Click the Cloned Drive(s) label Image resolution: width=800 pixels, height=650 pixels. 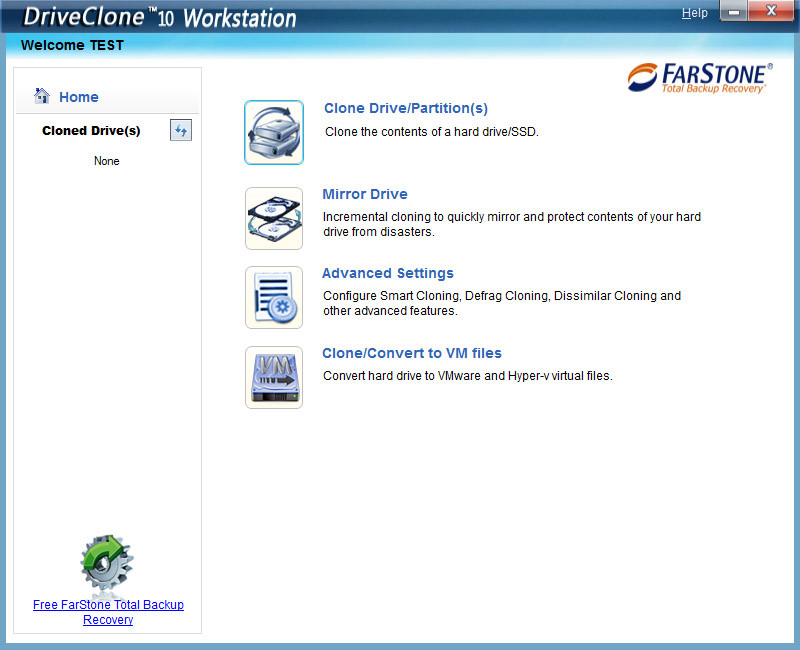click(x=91, y=131)
